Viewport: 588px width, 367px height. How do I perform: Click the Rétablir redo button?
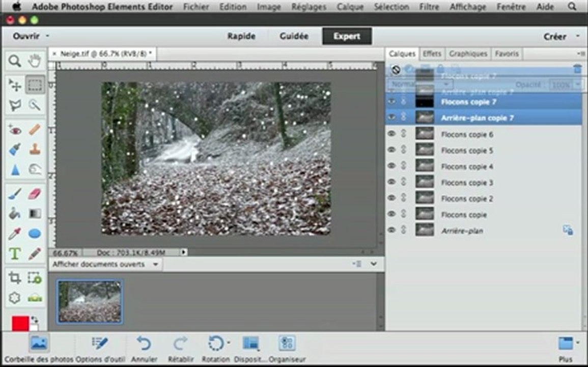click(x=181, y=349)
